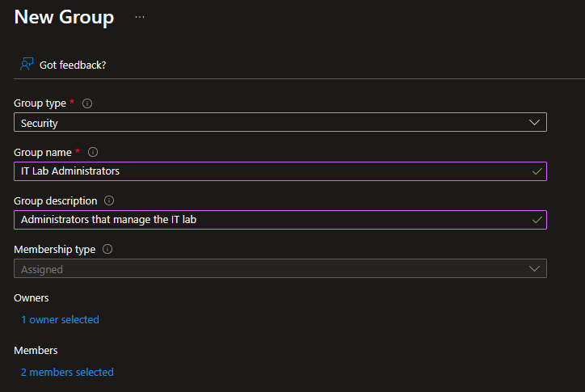Screen dimensions: 585x392
Task: Show info tooltip for Membership type
Action: (x=107, y=249)
